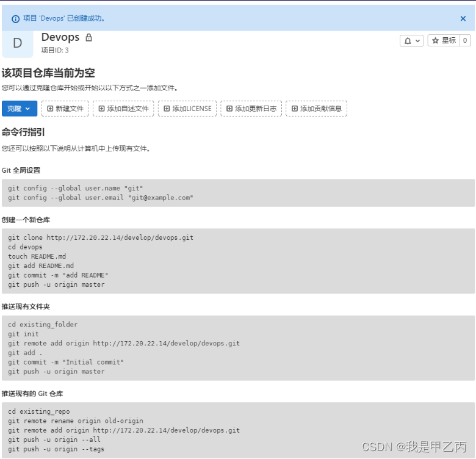The image size is (476, 459).
Task: Open the blue 克隆 clone dropdown
Action: point(20,109)
